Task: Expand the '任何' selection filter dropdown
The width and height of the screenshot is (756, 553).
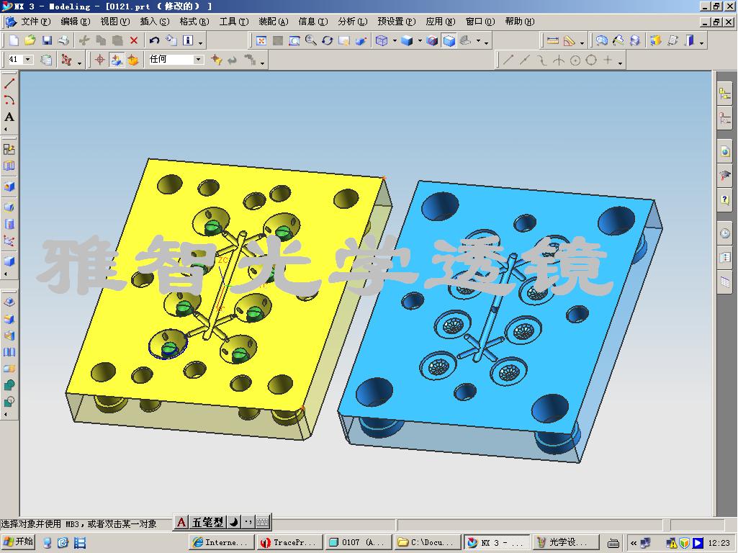Action: tap(199, 60)
